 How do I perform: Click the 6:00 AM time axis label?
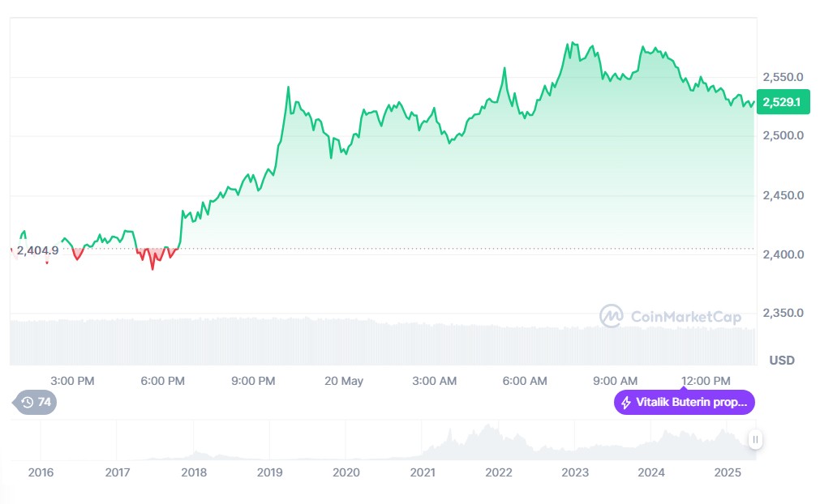(x=524, y=381)
